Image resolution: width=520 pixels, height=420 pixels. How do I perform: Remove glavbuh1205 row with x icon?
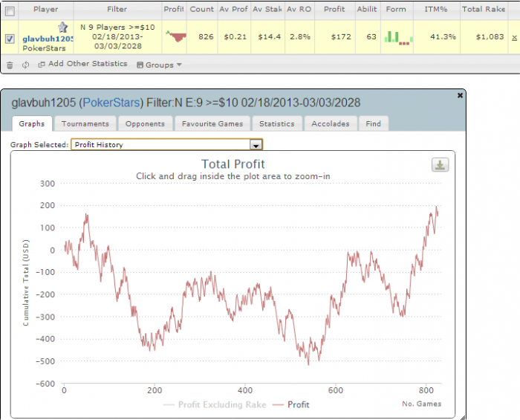[514, 37]
